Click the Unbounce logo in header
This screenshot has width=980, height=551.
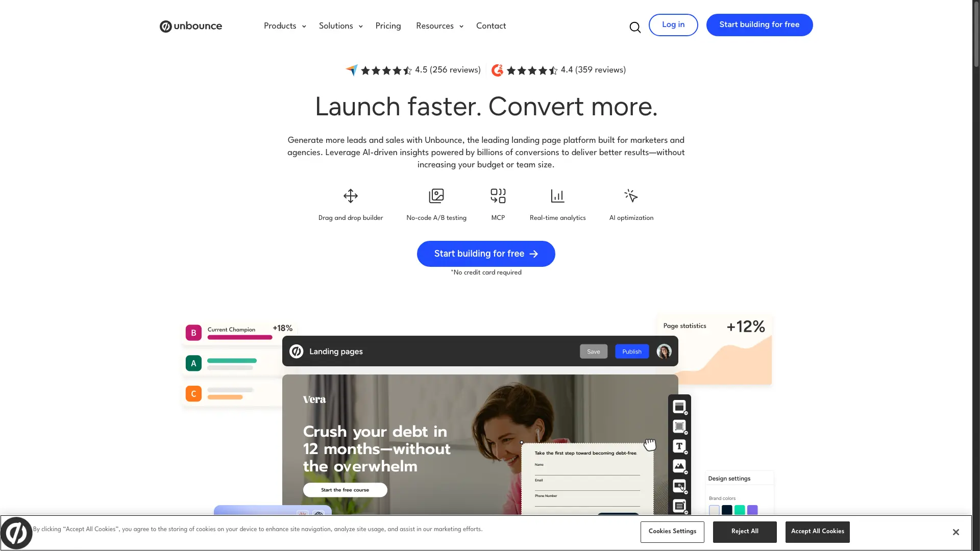click(x=191, y=26)
